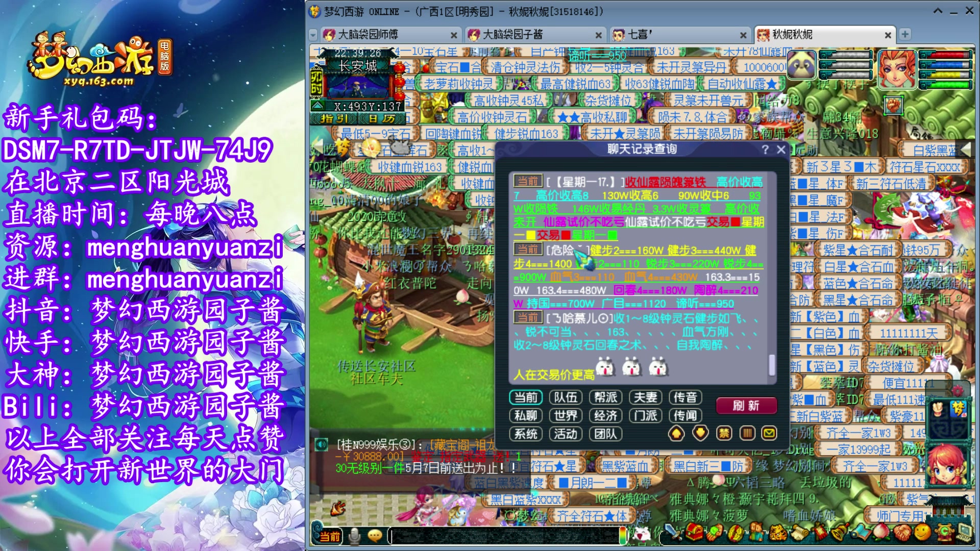Click the speech bubble chat icon
Image resolution: width=980 pixels, height=551 pixels.
click(x=375, y=536)
